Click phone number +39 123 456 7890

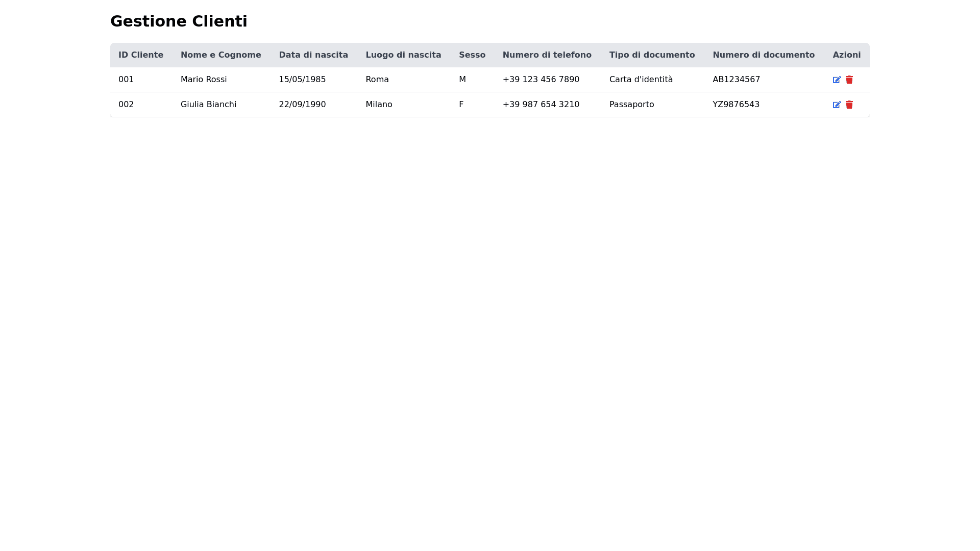541,80
